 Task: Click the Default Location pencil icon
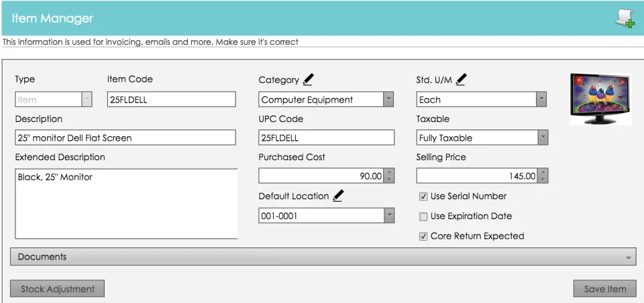click(x=338, y=196)
